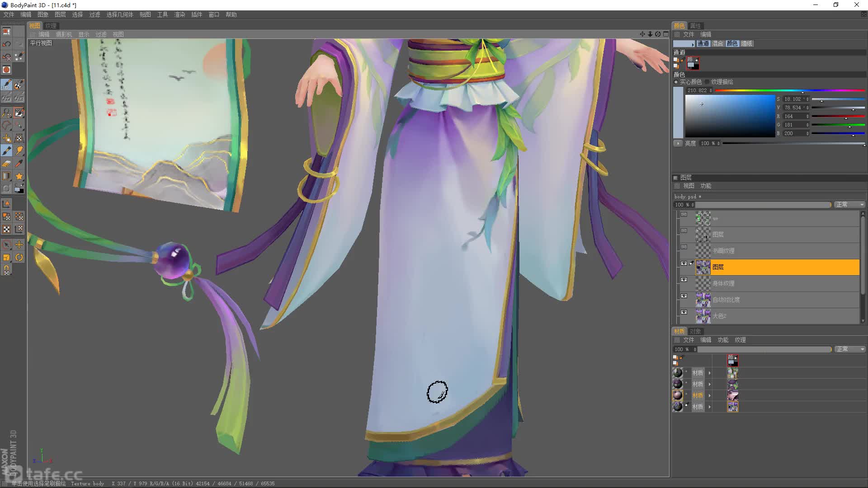Toggle Projection Painting ball icon
The height and width of the screenshot is (488, 868).
19,85
